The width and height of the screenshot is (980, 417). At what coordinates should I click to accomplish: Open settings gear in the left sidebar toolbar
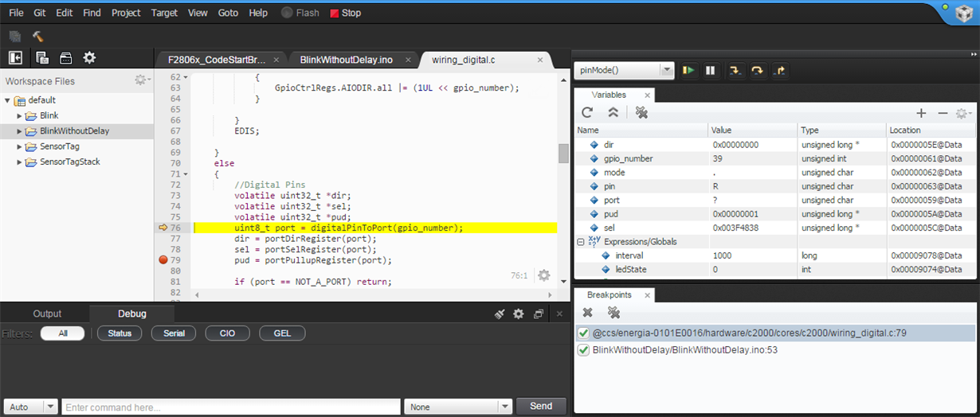pos(89,57)
